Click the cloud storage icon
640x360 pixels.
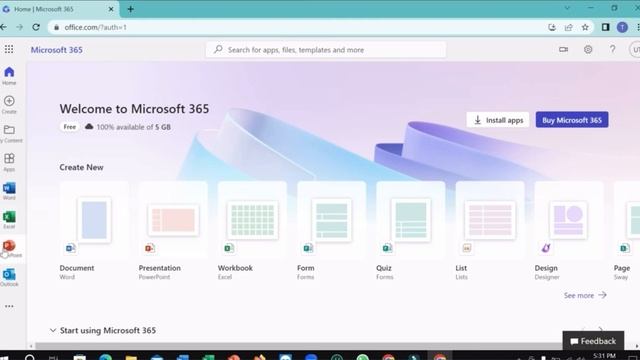click(89, 127)
